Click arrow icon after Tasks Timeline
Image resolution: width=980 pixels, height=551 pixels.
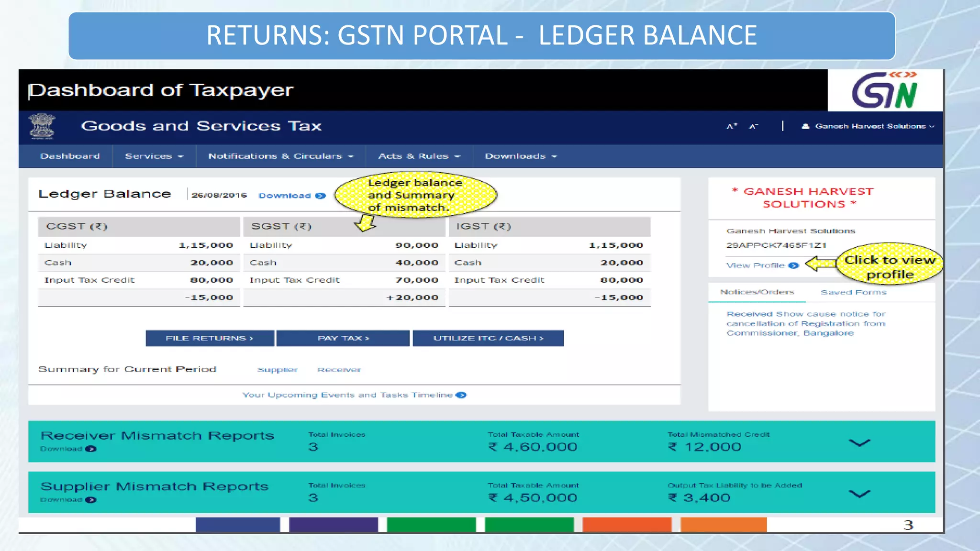point(461,395)
